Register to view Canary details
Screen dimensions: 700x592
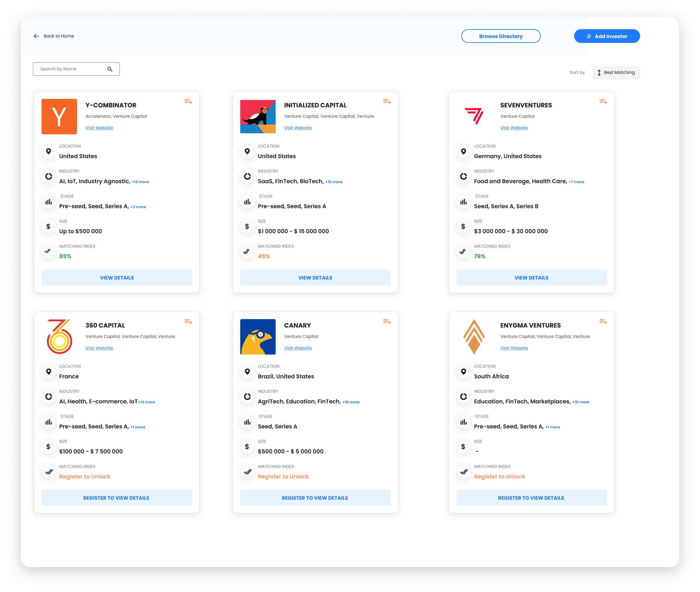(315, 498)
